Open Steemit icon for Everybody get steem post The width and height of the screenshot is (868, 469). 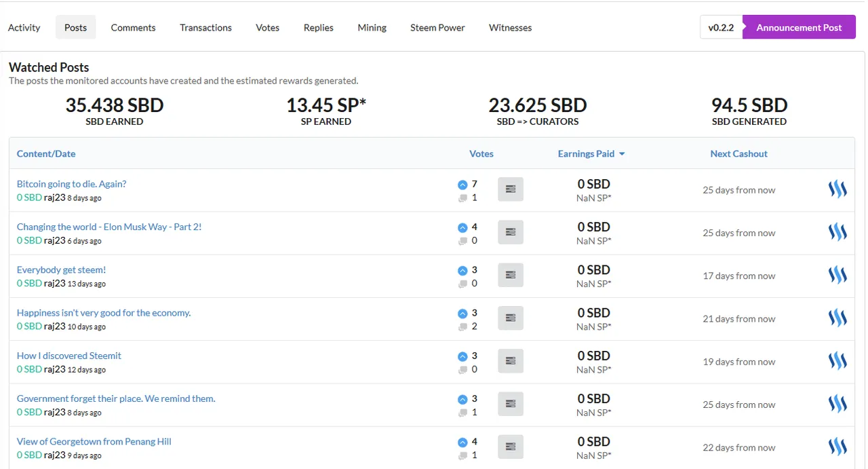837,276
